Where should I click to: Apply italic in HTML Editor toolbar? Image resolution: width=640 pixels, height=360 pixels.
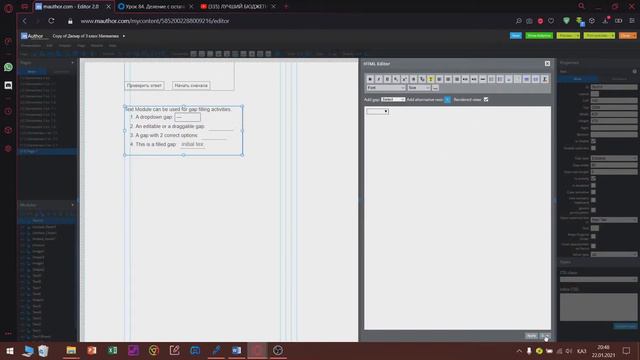379,79
